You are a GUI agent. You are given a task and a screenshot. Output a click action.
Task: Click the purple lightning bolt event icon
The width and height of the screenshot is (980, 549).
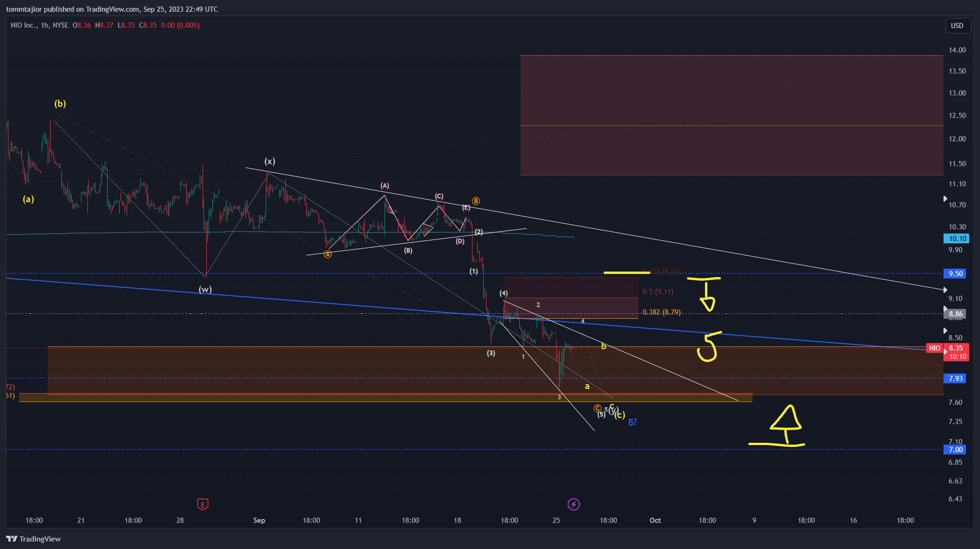[x=573, y=504]
